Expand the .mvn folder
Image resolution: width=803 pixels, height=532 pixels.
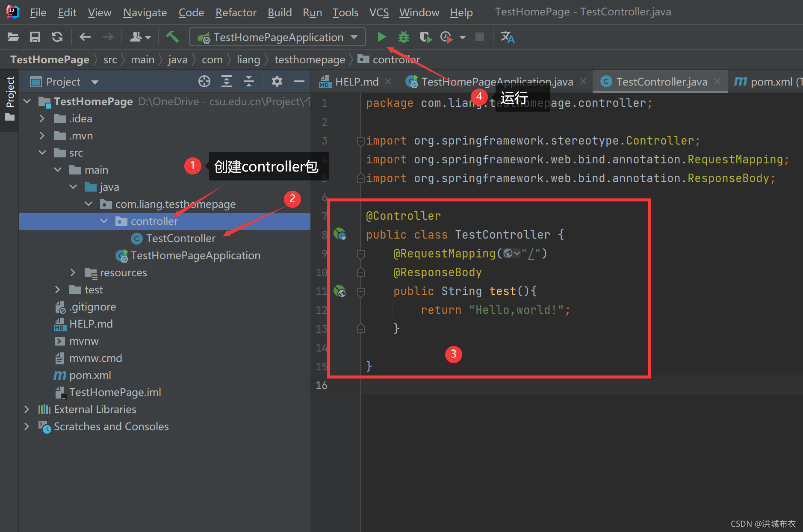(42, 136)
